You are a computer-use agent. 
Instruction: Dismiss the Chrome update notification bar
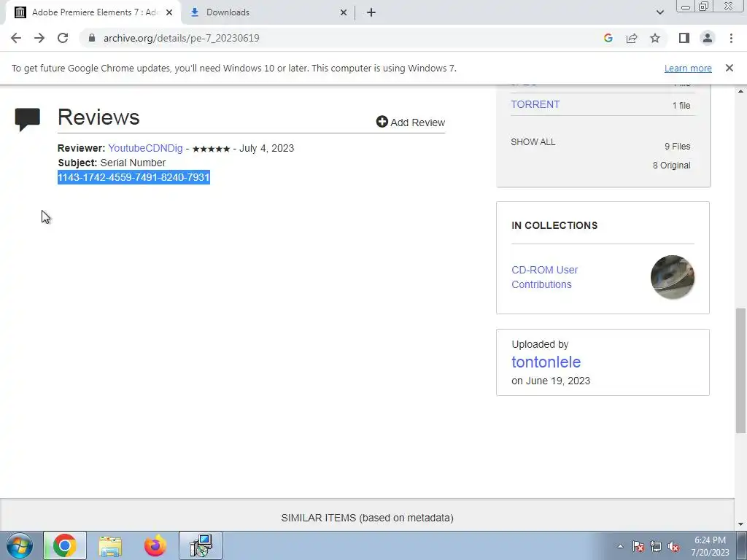[x=729, y=68]
